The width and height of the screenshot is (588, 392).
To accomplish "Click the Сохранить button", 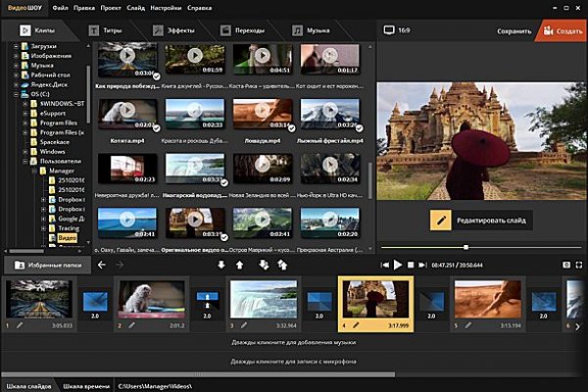I will 514,30.
